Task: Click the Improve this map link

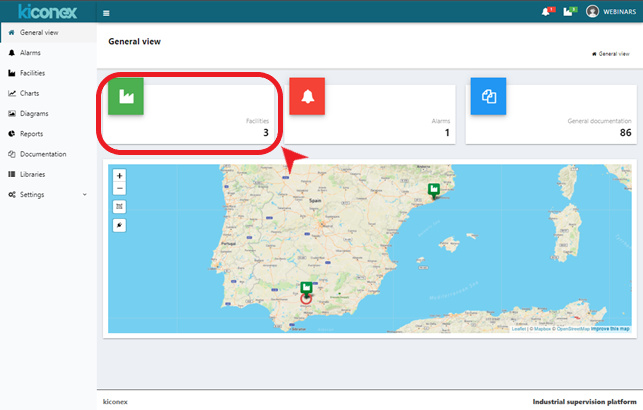Action: coord(610,329)
